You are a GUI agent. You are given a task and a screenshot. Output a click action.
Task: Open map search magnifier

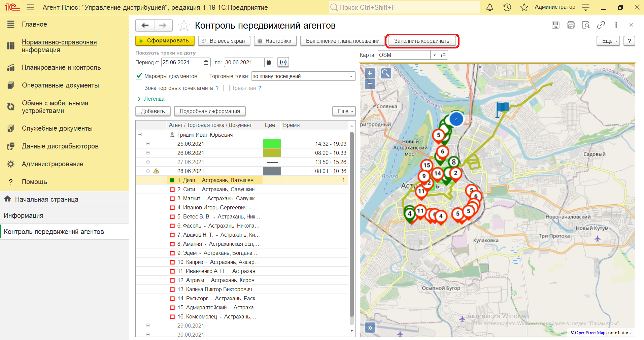point(386,73)
